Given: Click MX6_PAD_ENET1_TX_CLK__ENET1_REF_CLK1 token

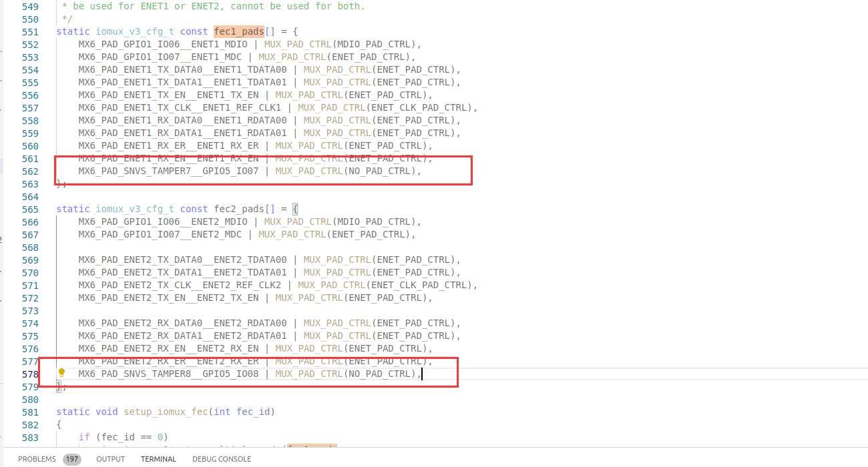Looking at the screenshot, I should (x=180, y=108).
